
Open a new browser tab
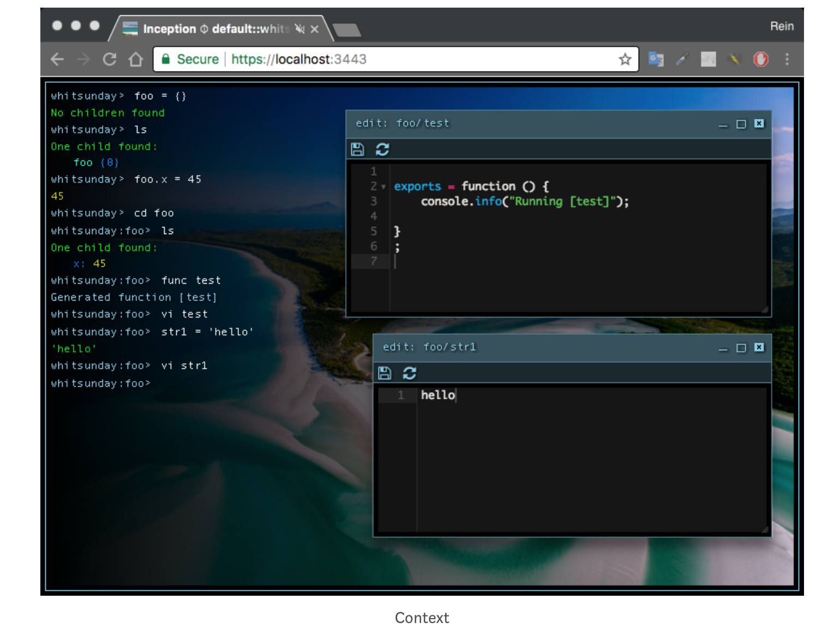click(x=347, y=30)
